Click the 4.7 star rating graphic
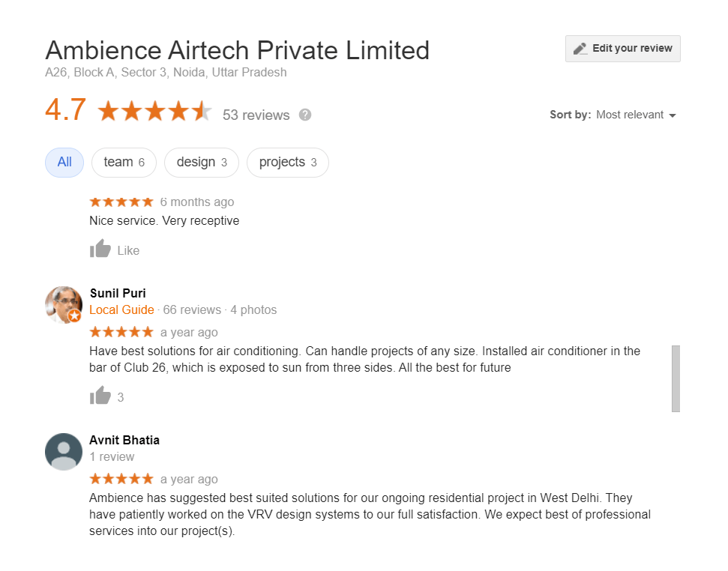 154,112
